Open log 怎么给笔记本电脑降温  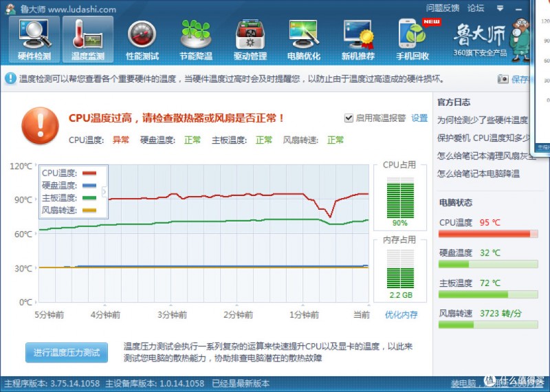coord(478,173)
